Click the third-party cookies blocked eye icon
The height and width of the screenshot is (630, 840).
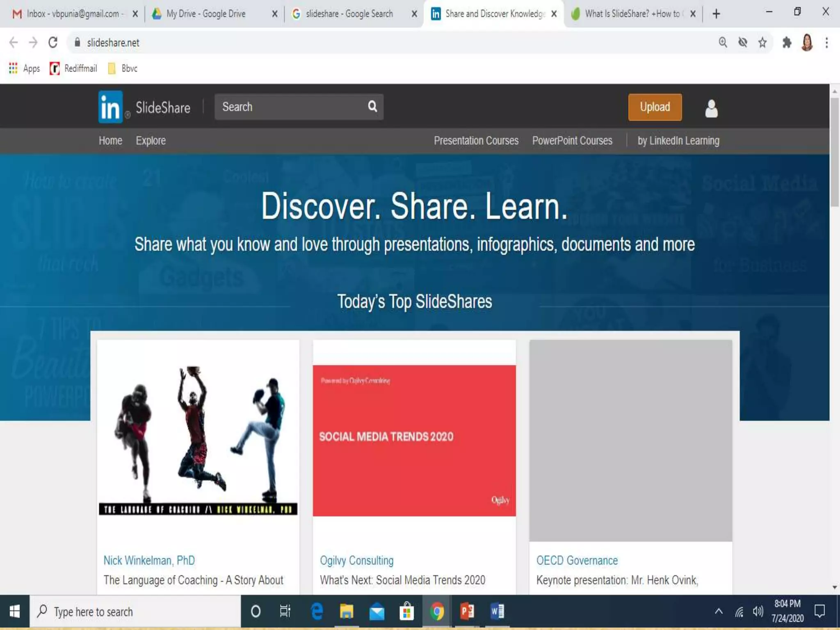coord(742,43)
